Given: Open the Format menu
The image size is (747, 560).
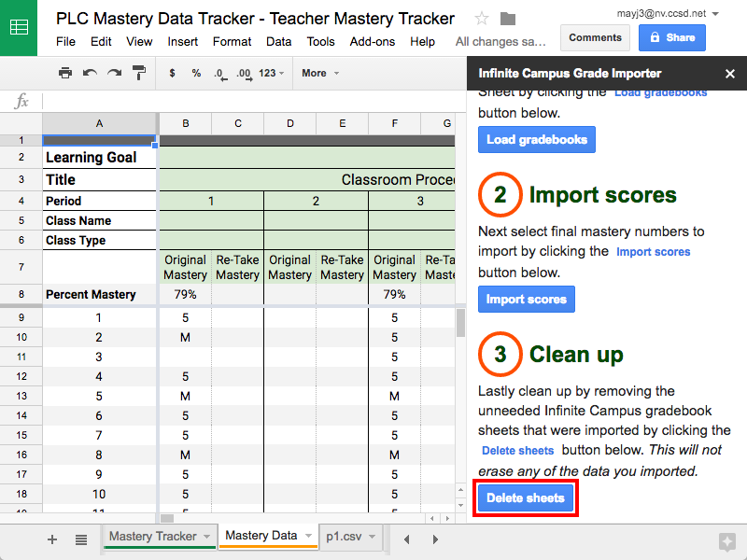Looking at the screenshot, I should point(232,42).
